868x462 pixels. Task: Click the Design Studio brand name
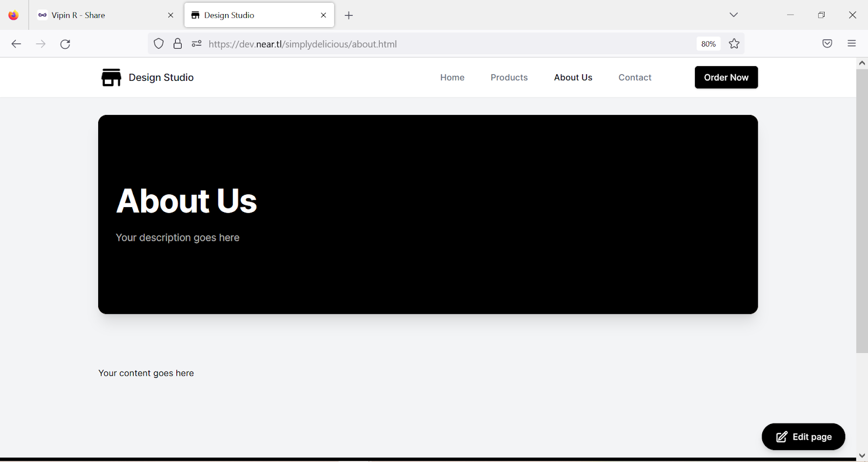(161, 78)
